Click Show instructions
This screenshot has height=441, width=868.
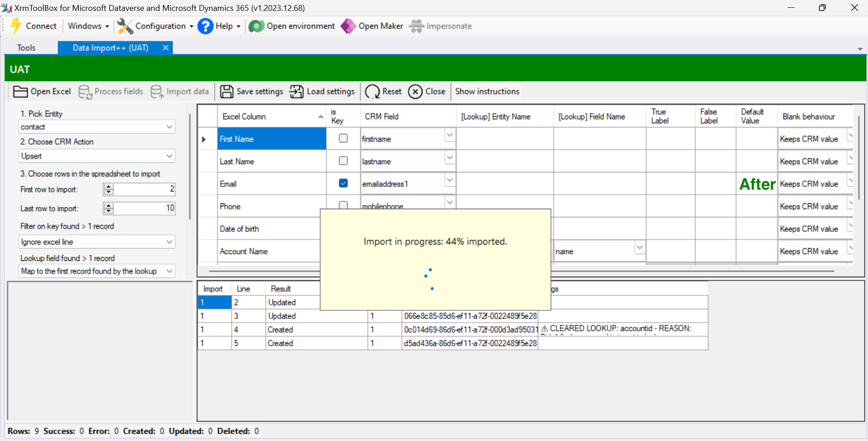(x=487, y=91)
